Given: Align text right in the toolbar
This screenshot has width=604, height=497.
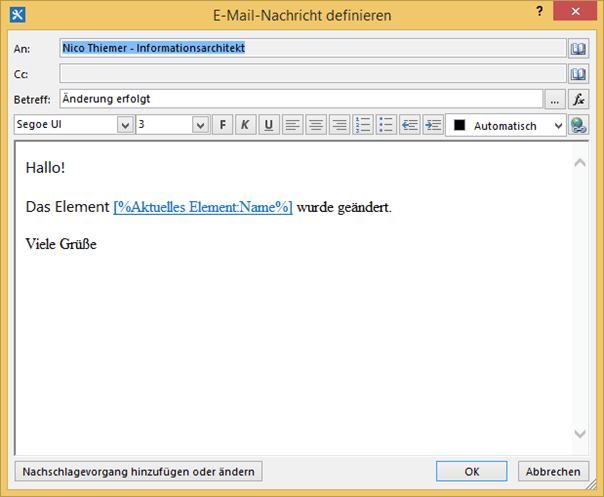Looking at the screenshot, I should tap(339, 125).
